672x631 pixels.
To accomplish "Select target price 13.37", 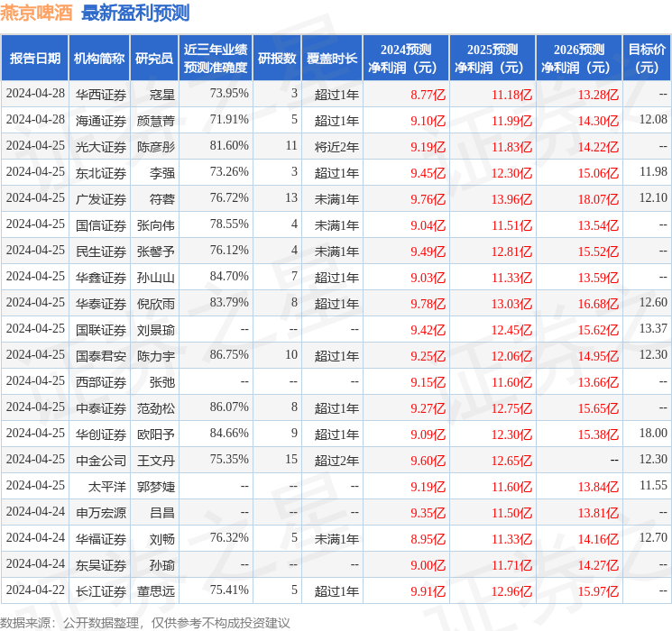I will pyautogui.click(x=653, y=328).
